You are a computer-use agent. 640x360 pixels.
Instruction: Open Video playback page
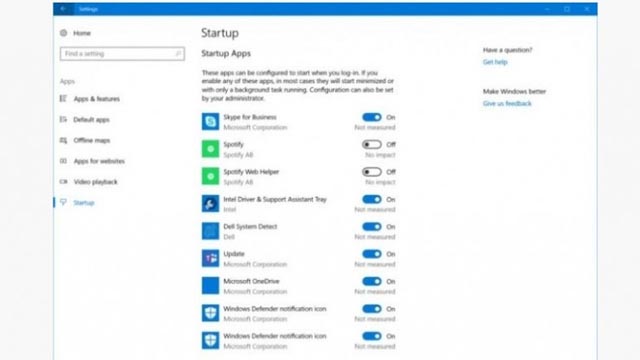pyautogui.click(x=96, y=182)
